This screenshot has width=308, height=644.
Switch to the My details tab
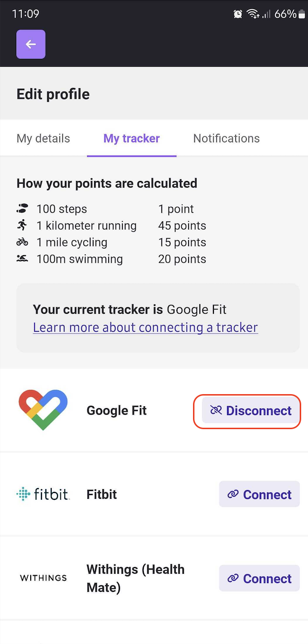click(43, 138)
